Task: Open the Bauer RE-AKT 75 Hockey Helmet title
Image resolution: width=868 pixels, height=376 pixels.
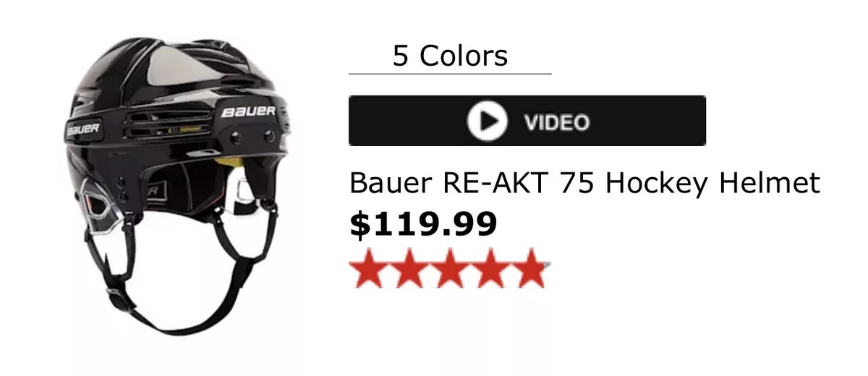Action: point(584,182)
